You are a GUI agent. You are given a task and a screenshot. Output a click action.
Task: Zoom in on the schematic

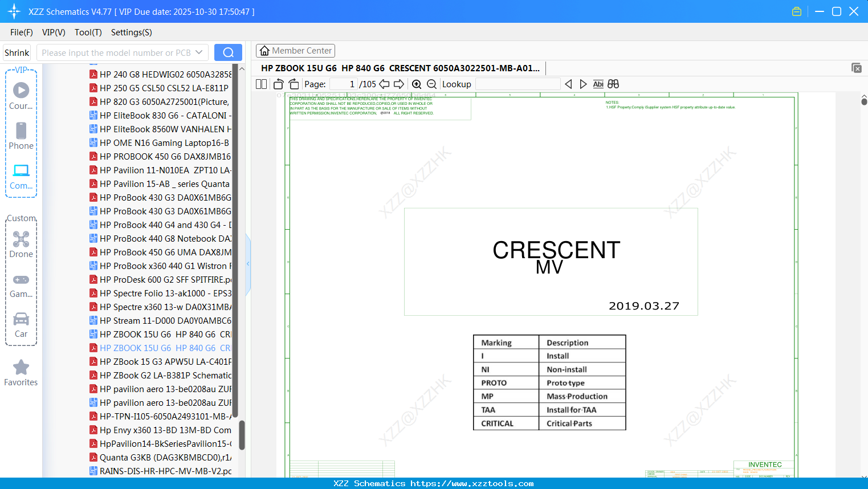(x=417, y=84)
